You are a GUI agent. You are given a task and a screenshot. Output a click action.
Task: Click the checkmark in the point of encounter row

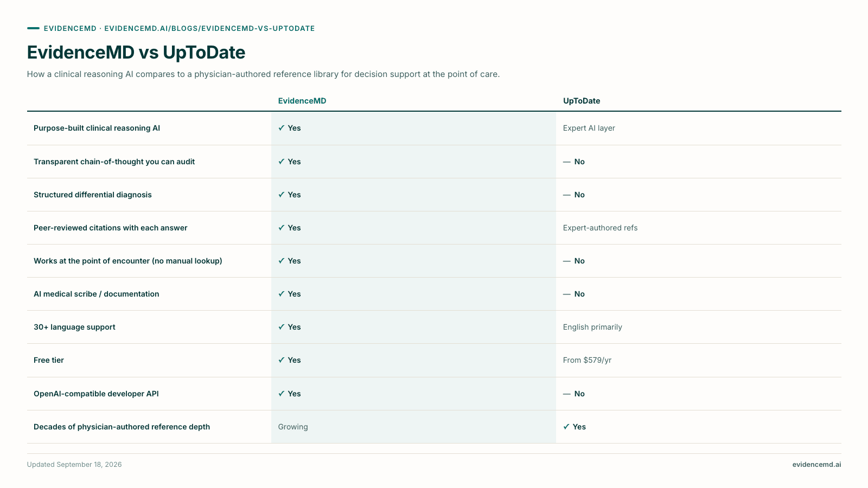[x=281, y=261]
